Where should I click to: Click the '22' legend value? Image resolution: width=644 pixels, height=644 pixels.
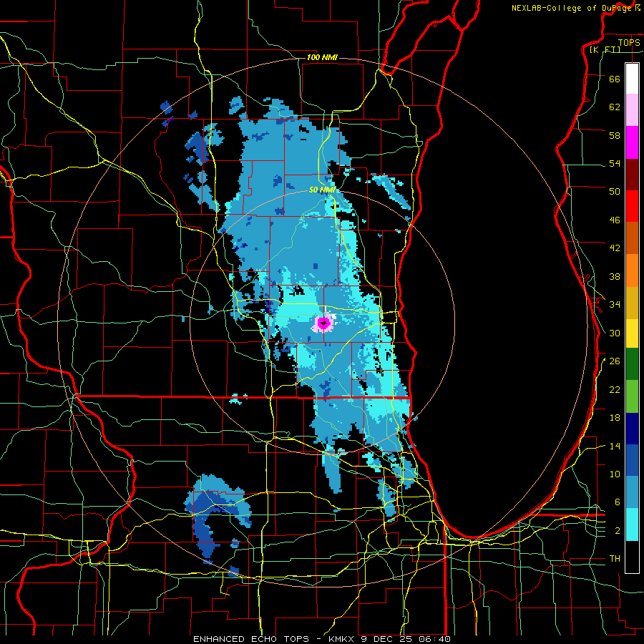615,389
